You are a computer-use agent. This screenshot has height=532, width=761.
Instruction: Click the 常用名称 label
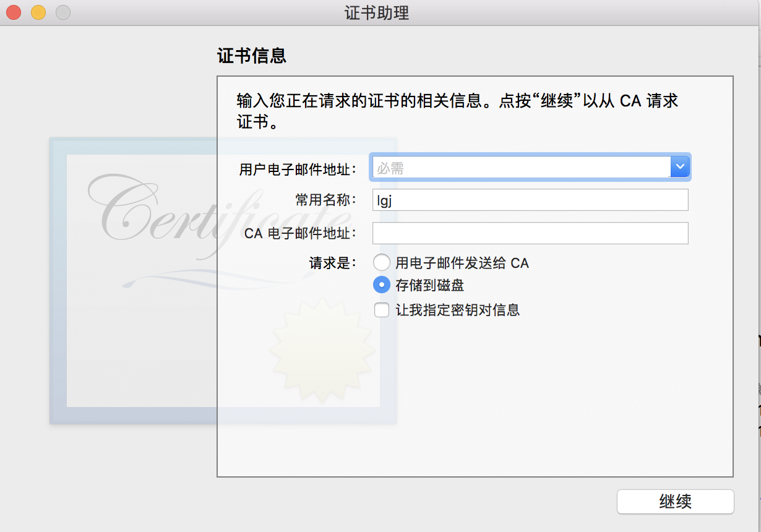click(x=326, y=200)
